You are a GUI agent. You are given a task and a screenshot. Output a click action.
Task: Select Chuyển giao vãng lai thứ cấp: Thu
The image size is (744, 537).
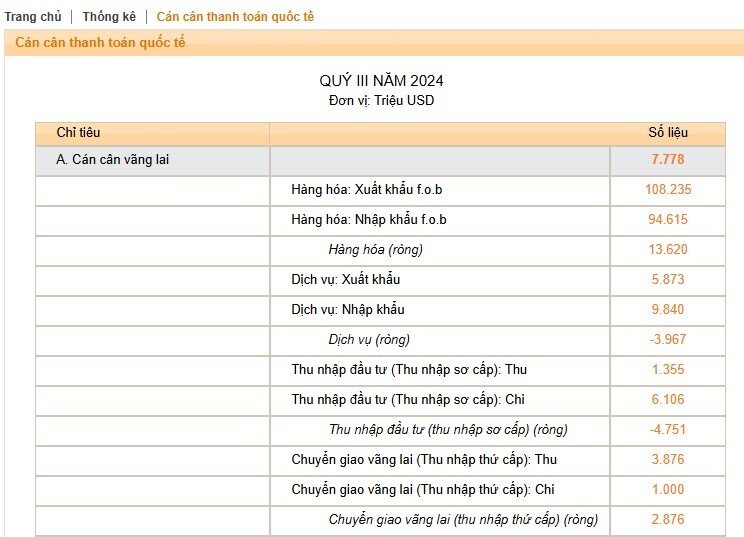click(x=424, y=460)
